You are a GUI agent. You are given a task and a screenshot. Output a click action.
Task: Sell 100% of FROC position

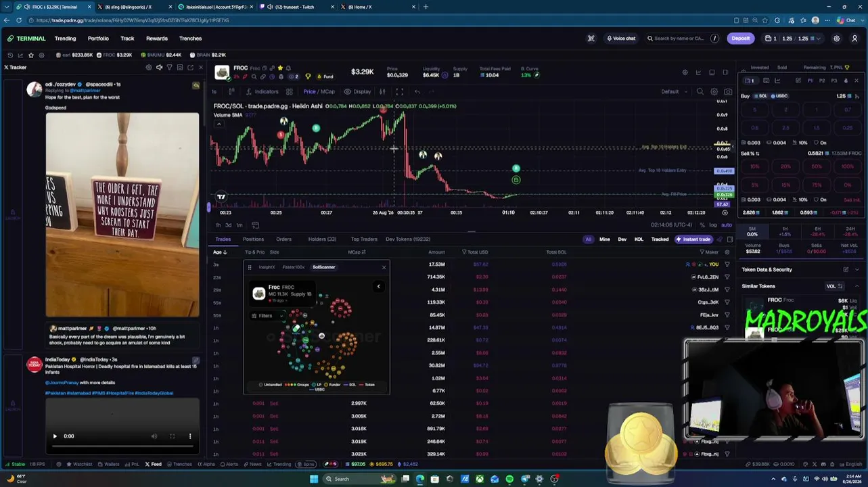(847, 166)
